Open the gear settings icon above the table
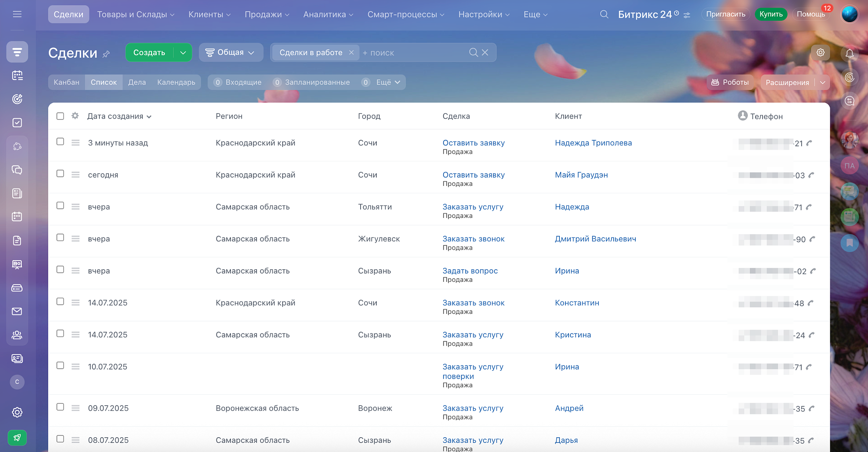The image size is (868, 452). pos(820,53)
